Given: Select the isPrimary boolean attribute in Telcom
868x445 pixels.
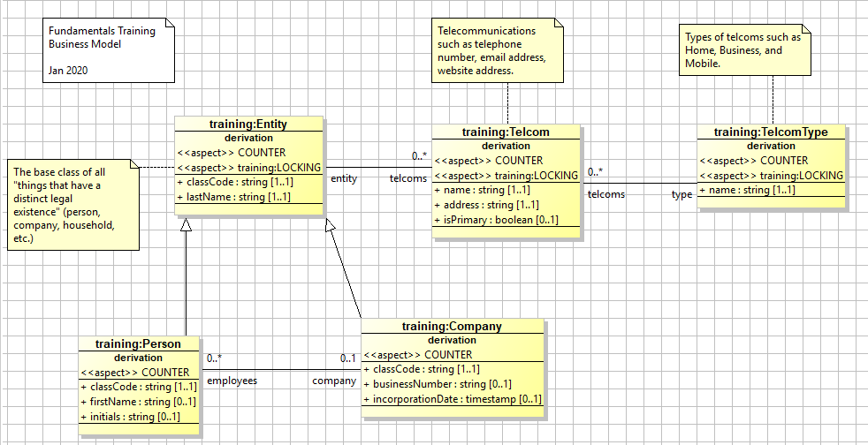Looking at the screenshot, I should [495, 220].
